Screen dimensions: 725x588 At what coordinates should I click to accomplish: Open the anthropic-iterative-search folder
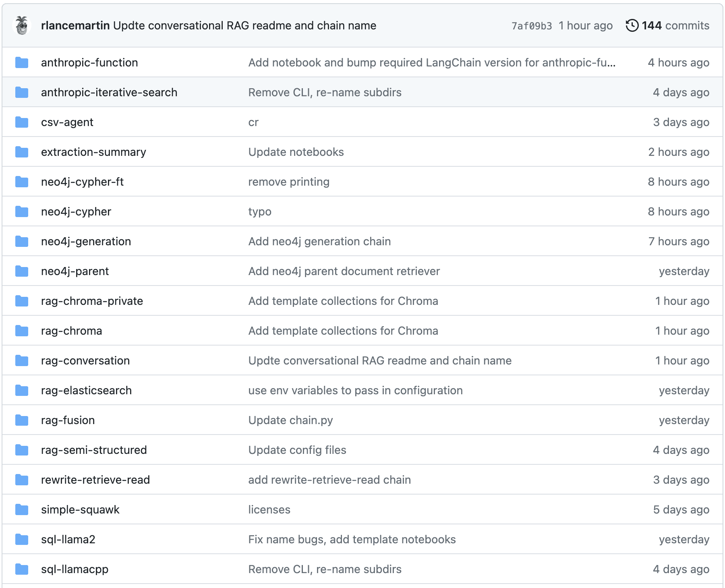point(109,92)
